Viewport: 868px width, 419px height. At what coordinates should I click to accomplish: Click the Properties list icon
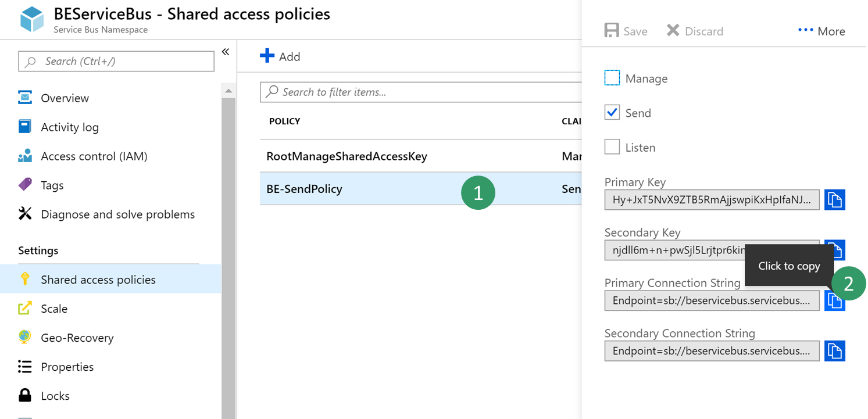[x=25, y=366]
